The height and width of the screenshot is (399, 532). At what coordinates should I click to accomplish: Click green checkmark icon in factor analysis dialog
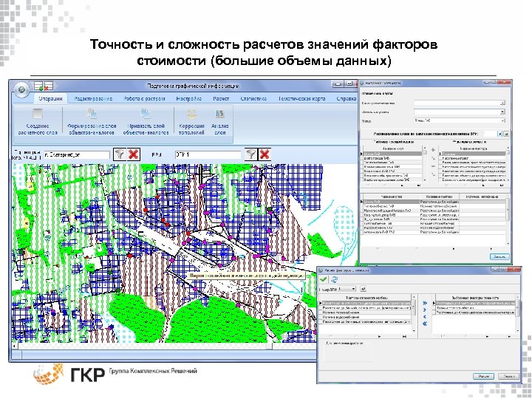tap(324, 279)
